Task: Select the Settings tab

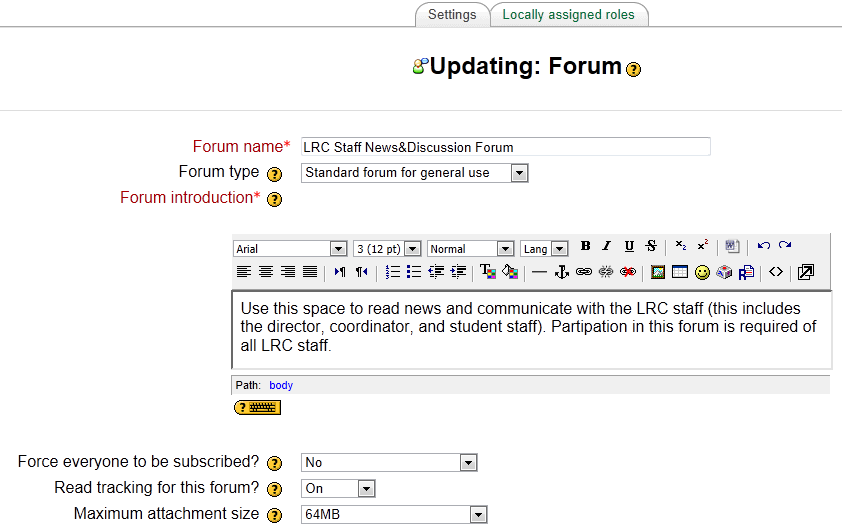Action: [x=452, y=15]
